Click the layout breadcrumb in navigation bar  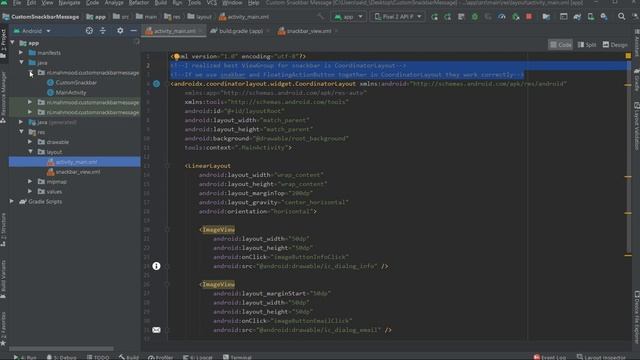coord(200,17)
